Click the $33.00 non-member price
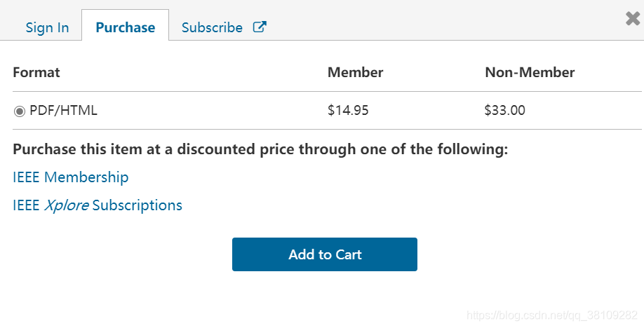The height and width of the screenshot is (328, 644). pyautogui.click(x=504, y=110)
